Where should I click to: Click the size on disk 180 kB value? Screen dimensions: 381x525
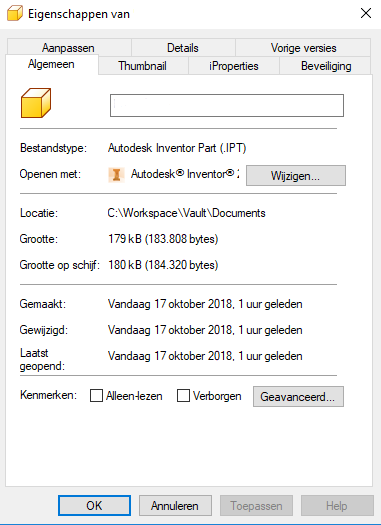pos(163,265)
